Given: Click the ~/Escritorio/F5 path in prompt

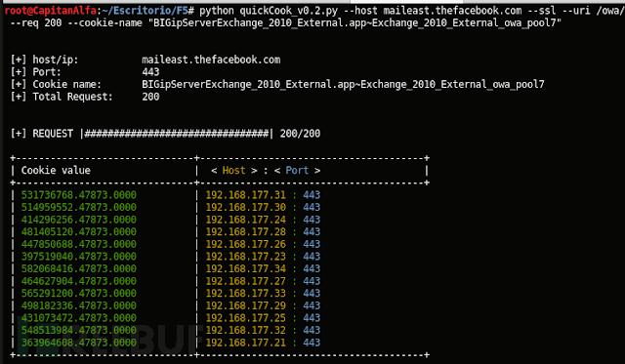Looking at the screenshot, I should [146, 10].
